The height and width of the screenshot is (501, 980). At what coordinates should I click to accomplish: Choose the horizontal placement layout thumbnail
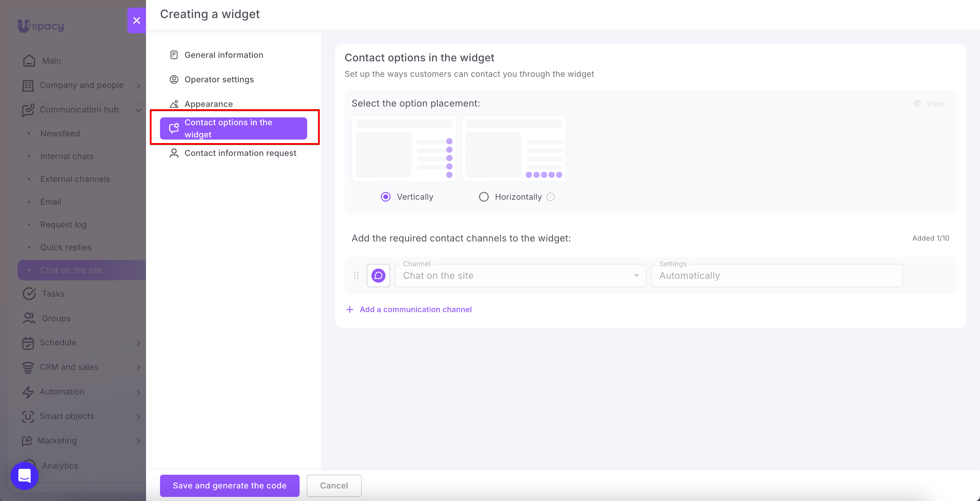click(514, 149)
